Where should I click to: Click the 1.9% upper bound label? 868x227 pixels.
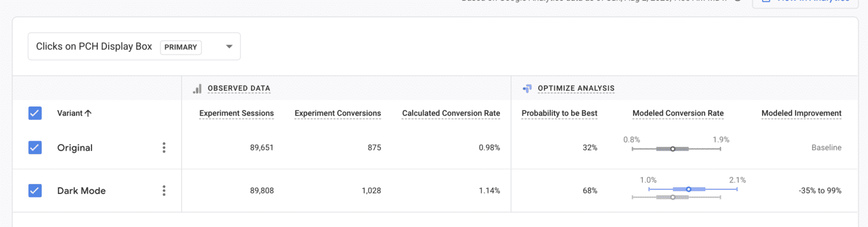[721, 140]
